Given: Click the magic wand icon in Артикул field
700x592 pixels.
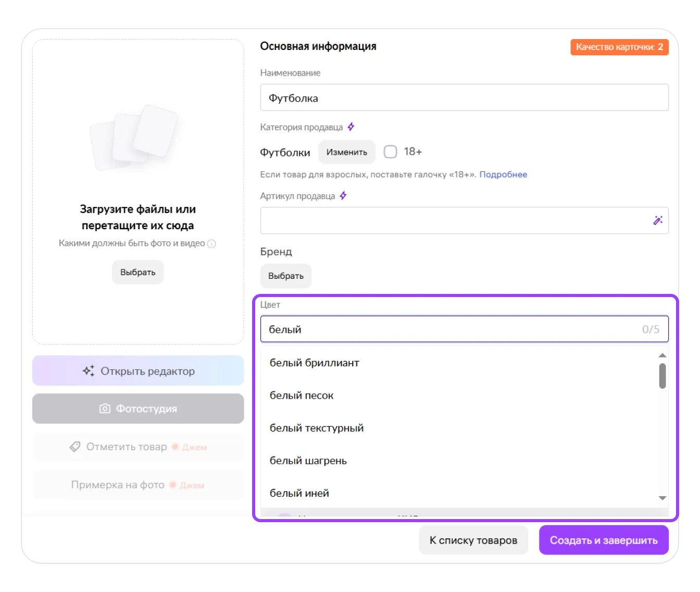Looking at the screenshot, I should coord(658,220).
